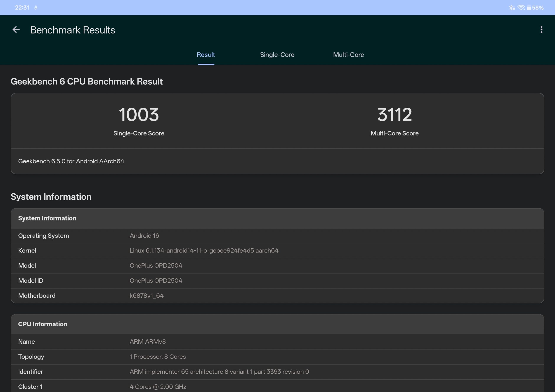
Task: Tap the Geekbench 6.5.0 version row
Action: [x=71, y=161]
